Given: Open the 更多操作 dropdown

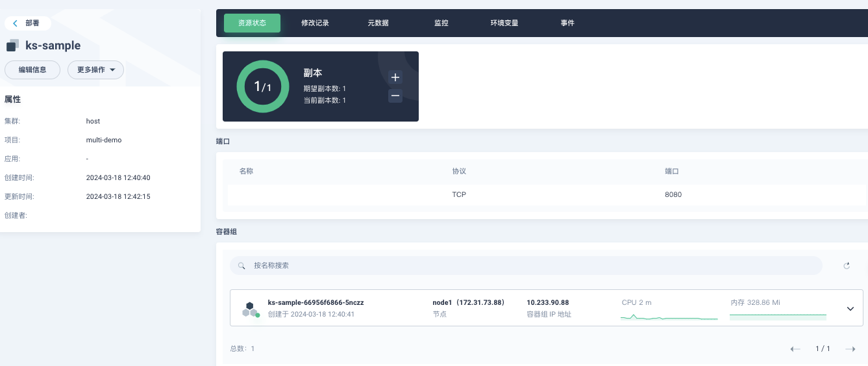Looking at the screenshot, I should point(96,70).
